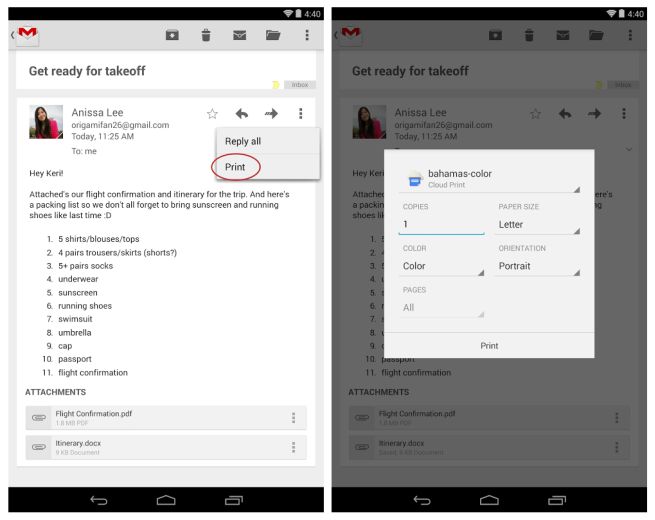The width and height of the screenshot is (655, 520).
Task: Tap 'To: me' recipient line in left screen
Action: [x=84, y=151]
